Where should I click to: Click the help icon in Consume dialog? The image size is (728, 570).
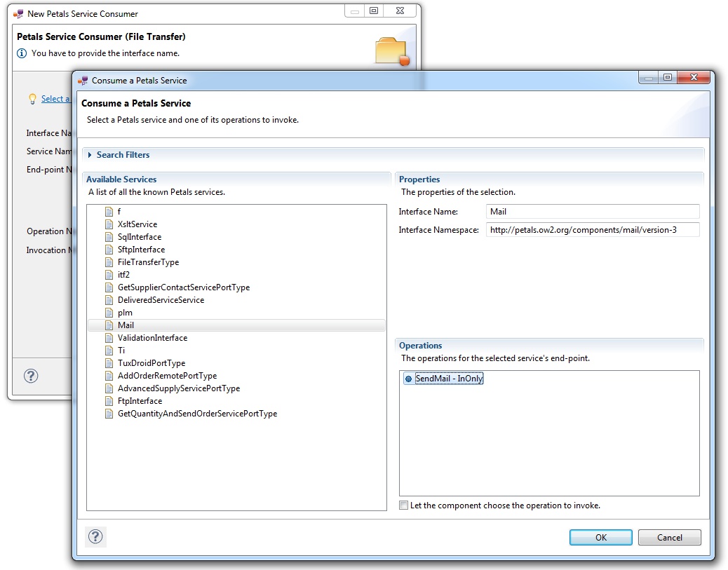click(x=95, y=536)
